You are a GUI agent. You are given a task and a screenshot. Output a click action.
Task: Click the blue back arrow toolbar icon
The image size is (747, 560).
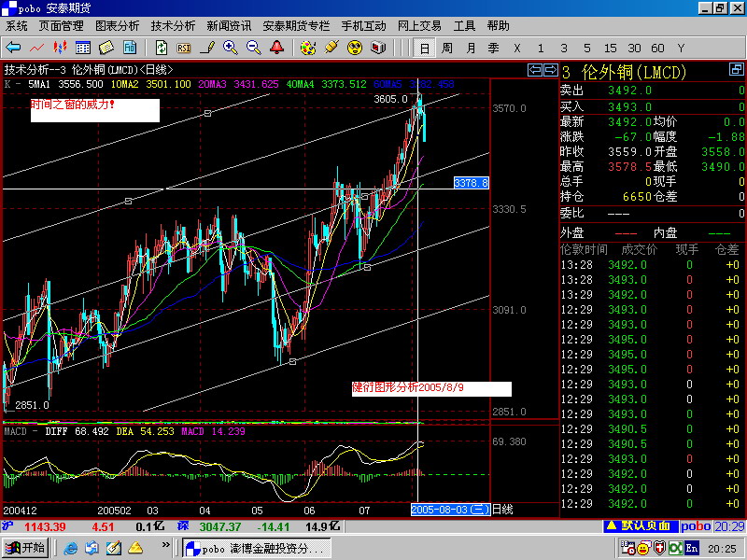(13, 48)
